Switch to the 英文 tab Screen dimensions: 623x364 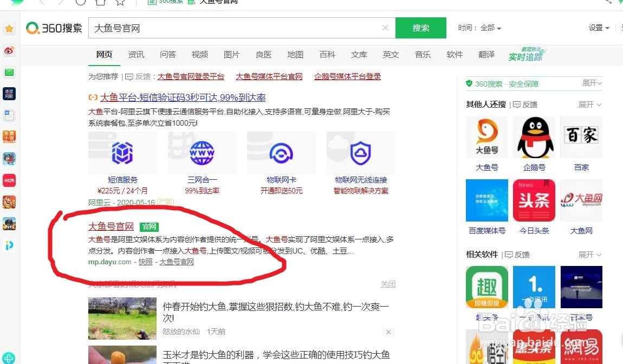click(x=391, y=55)
